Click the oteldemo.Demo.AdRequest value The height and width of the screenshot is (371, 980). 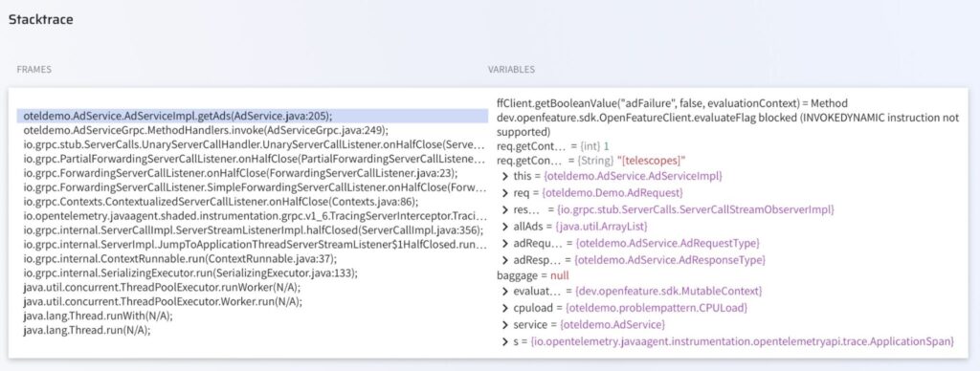tap(612, 193)
